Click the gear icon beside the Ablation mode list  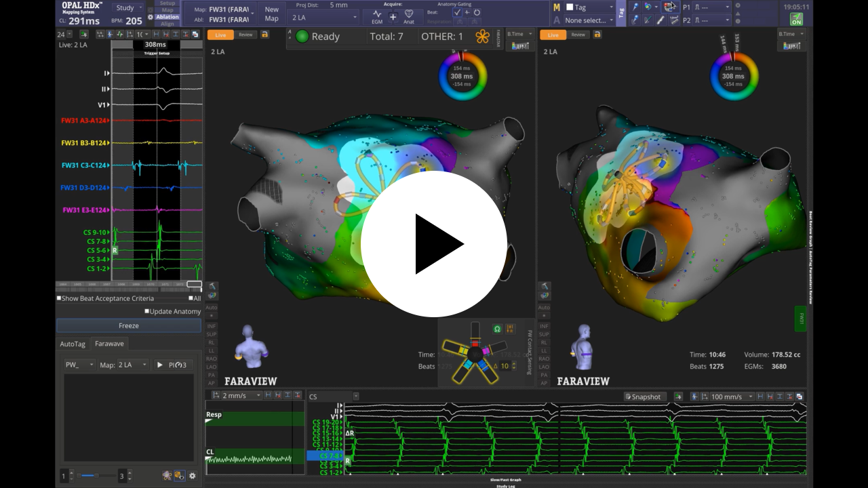pos(151,17)
